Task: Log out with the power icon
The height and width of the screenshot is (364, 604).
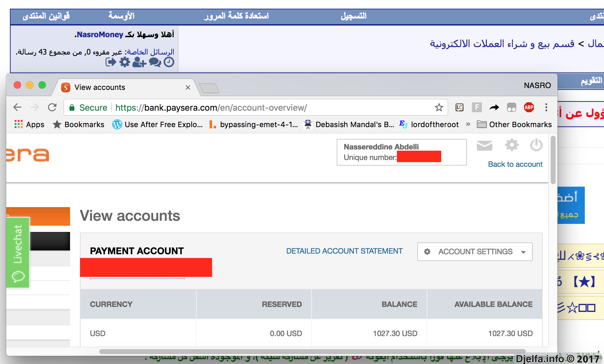Action: [536, 145]
